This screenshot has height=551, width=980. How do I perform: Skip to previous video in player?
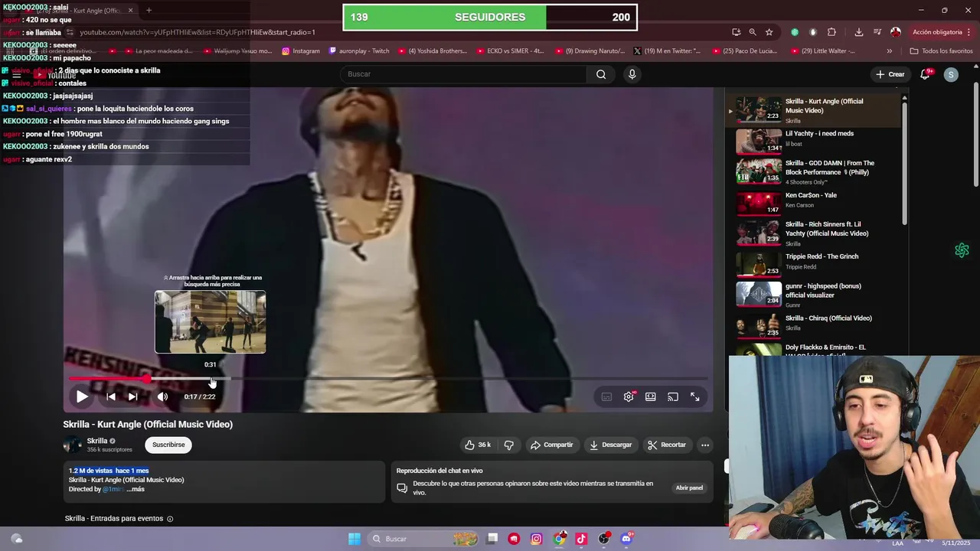pyautogui.click(x=111, y=396)
